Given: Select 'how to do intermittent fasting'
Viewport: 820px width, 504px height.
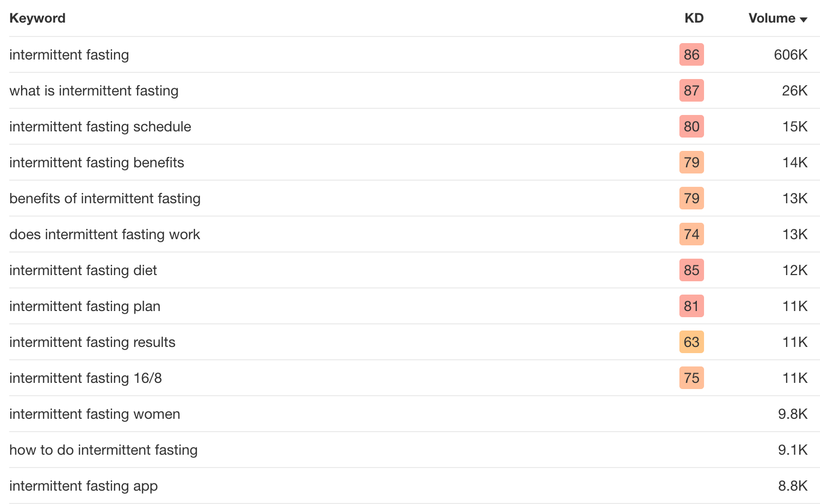Looking at the screenshot, I should pyautogui.click(x=103, y=450).
